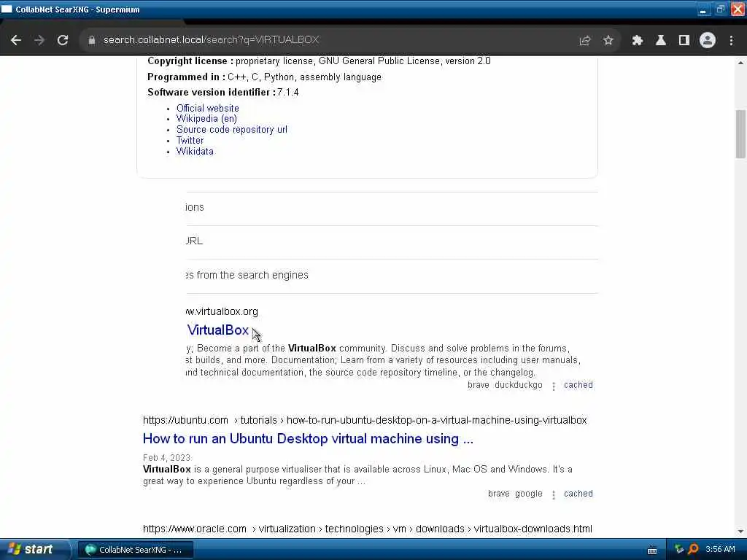Open Source code repository url link
This screenshot has height=560, width=747.
pos(231,130)
